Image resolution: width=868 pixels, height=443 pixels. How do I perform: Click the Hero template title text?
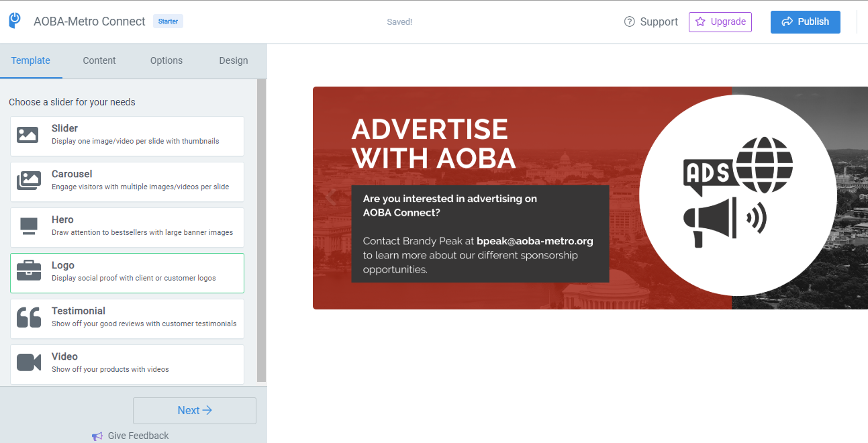tap(62, 219)
